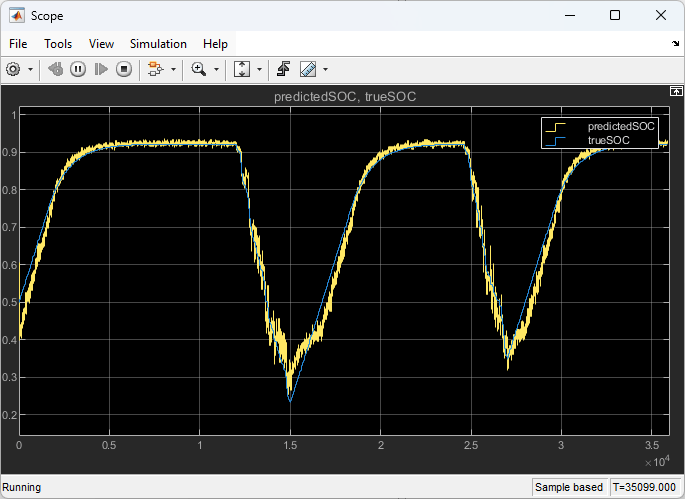Viewport: 685px width, 499px height.
Task: Activate the Triggers icon
Action: tap(284, 69)
